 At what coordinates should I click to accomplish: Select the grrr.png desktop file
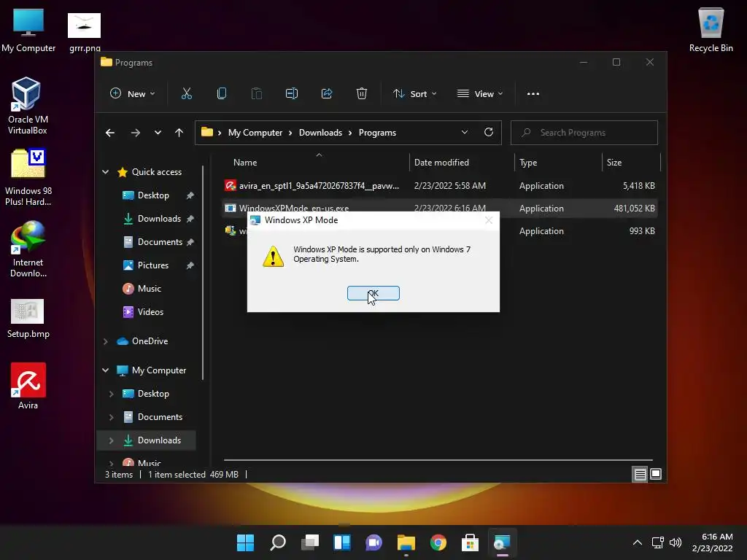point(85,32)
